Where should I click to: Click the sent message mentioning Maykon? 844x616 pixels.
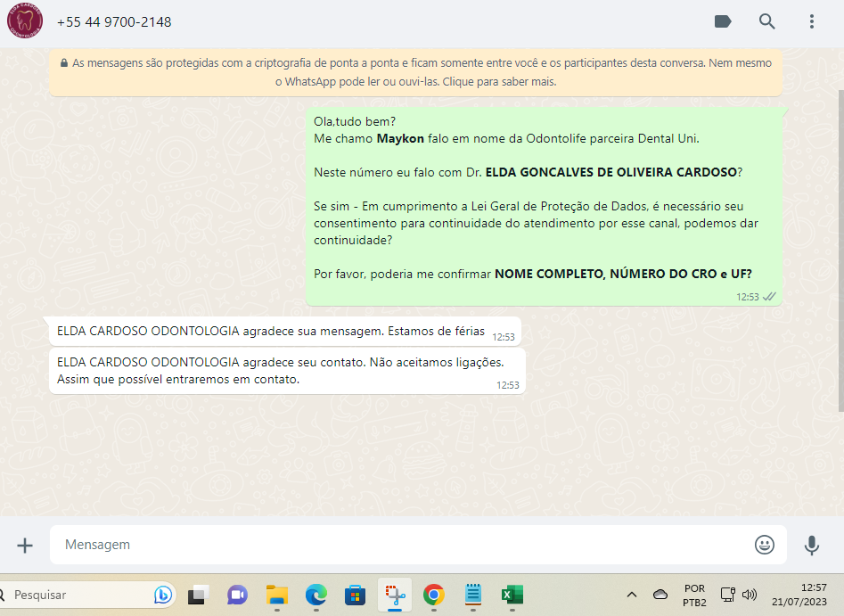click(544, 206)
